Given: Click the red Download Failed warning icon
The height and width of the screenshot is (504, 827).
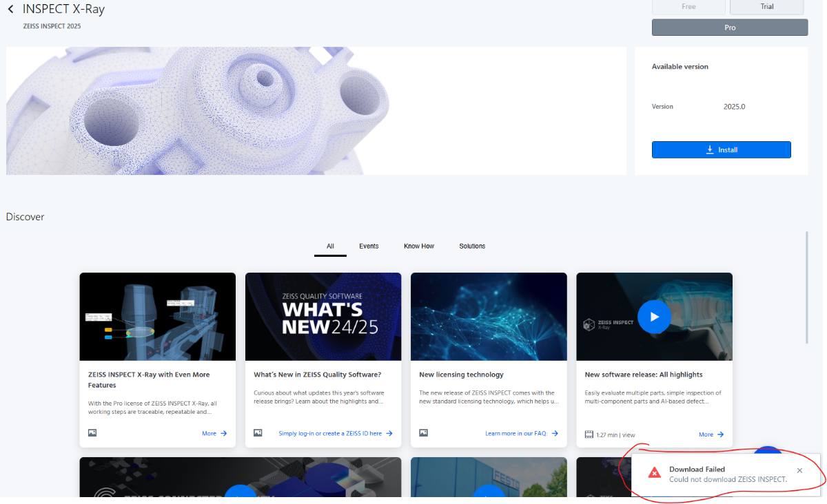Looking at the screenshot, I should tap(654, 473).
